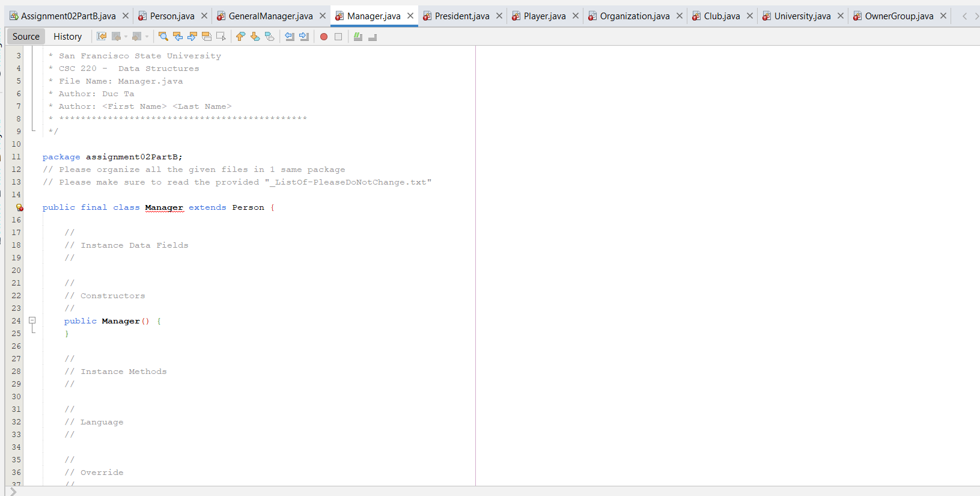Go forward to next edit location
The height and width of the screenshot is (496, 980).
(137, 37)
